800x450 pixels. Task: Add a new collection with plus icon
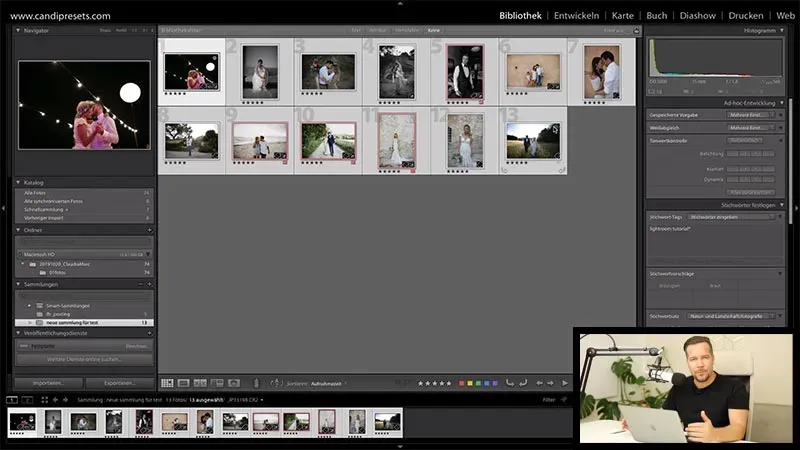pyautogui.click(x=149, y=284)
